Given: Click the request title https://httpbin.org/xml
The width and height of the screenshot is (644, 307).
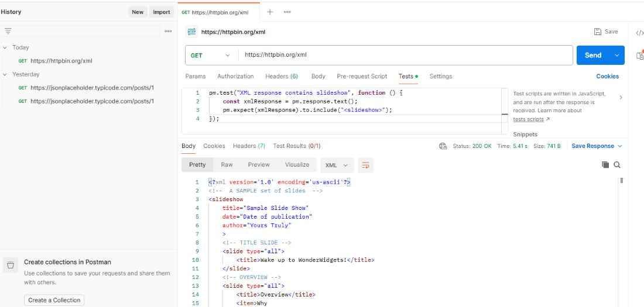Looking at the screenshot, I should click(233, 32).
